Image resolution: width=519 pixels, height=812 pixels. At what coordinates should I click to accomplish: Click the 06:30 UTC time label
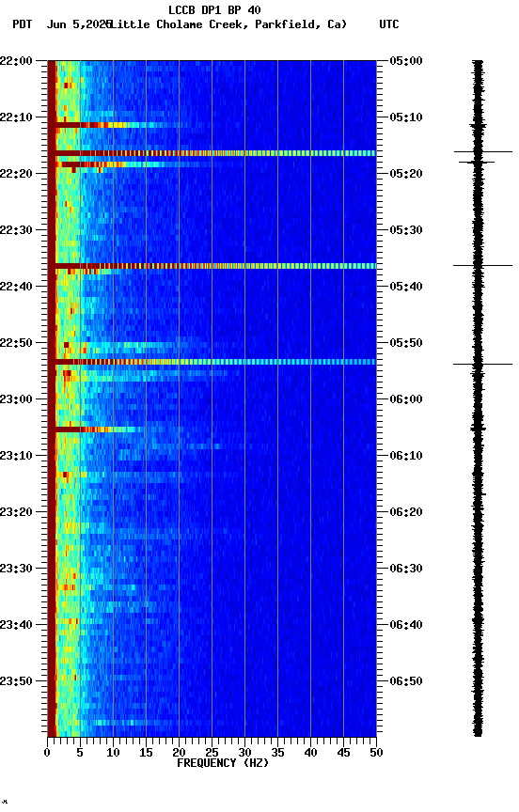pos(406,569)
